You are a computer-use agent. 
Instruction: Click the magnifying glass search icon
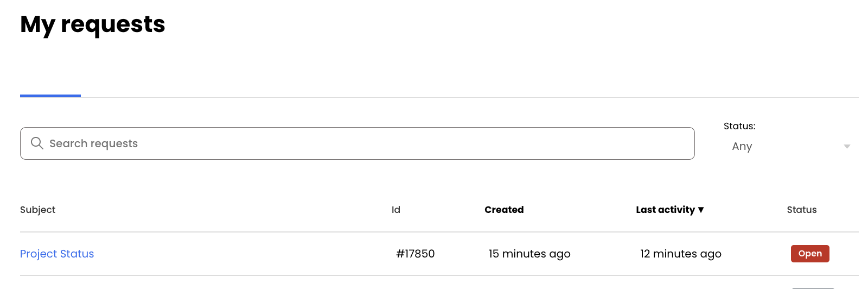click(x=37, y=143)
